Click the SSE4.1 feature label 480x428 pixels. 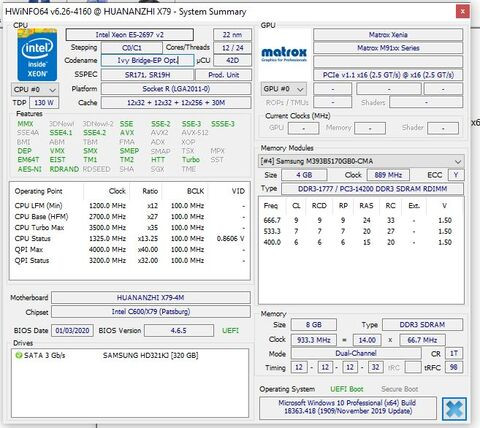pos(61,133)
